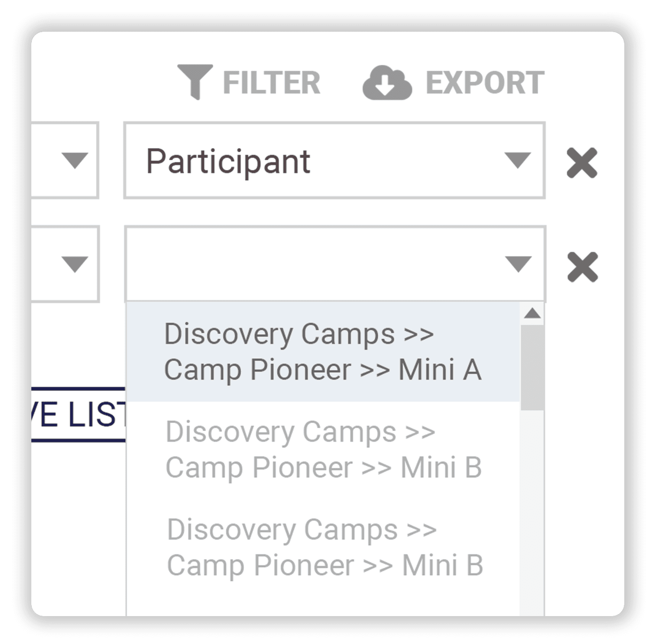Click the funnel filter icon
Screen dimensions: 659x644
point(195,81)
